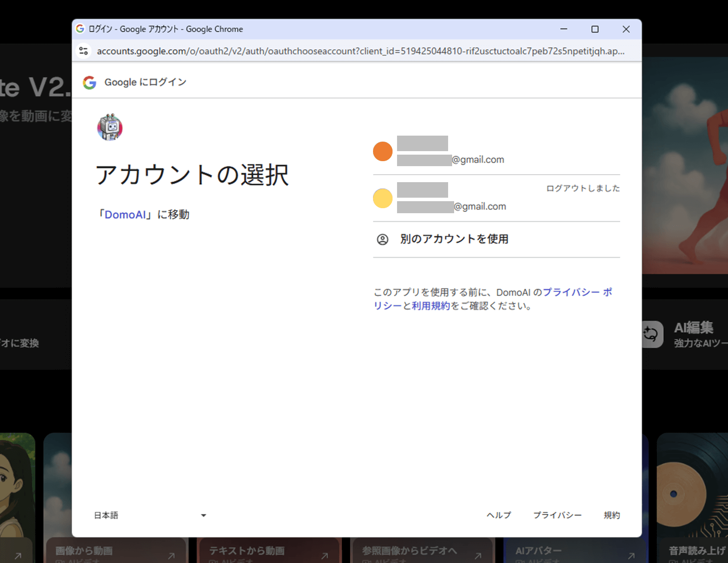Click AI編集 icon in background page

[x=653, y=334]
